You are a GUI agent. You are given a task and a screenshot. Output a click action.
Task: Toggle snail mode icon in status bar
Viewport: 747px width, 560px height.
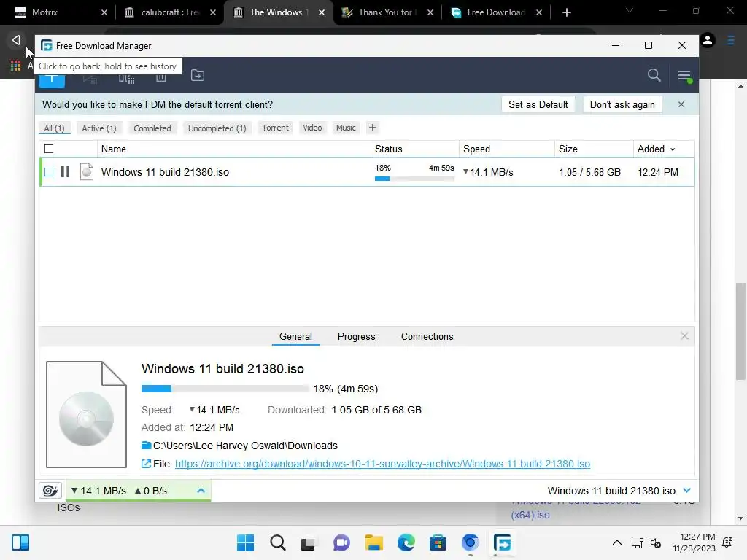click(50, 491)
